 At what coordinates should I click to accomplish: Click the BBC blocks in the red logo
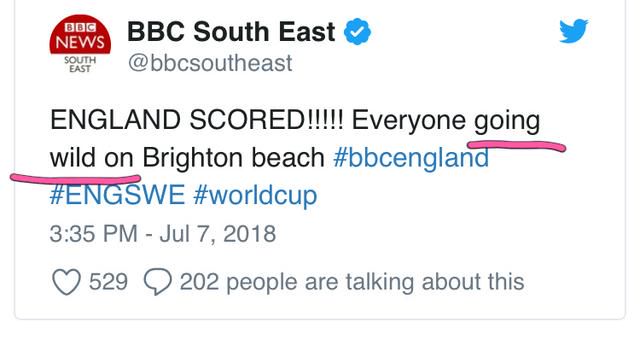80,27
